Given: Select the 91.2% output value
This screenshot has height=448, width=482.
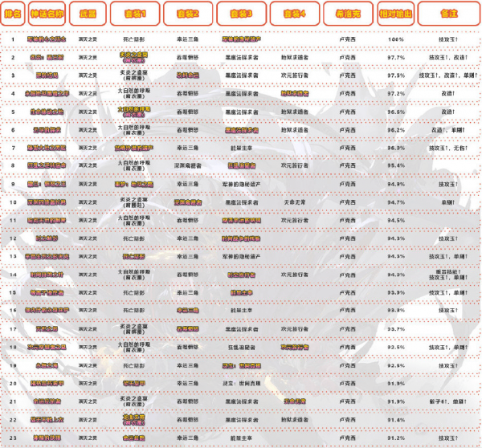Looking at the screenshot, I should 396,438.
